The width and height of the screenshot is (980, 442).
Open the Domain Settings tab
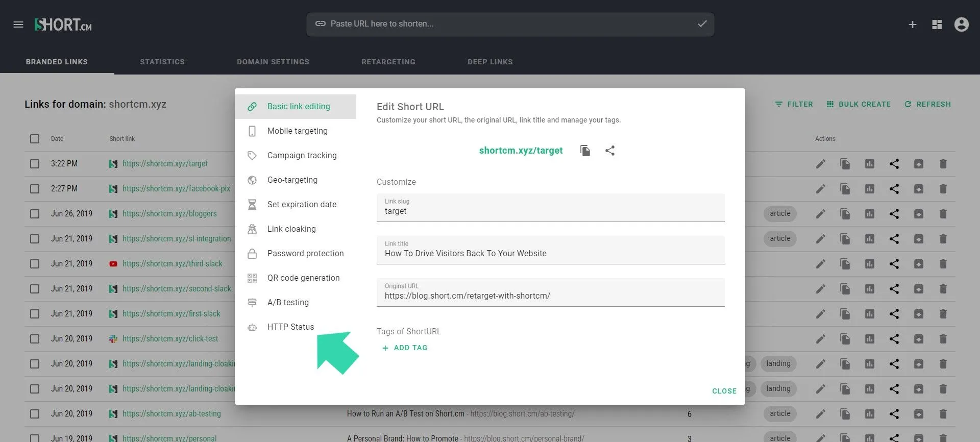coord(273,62)
